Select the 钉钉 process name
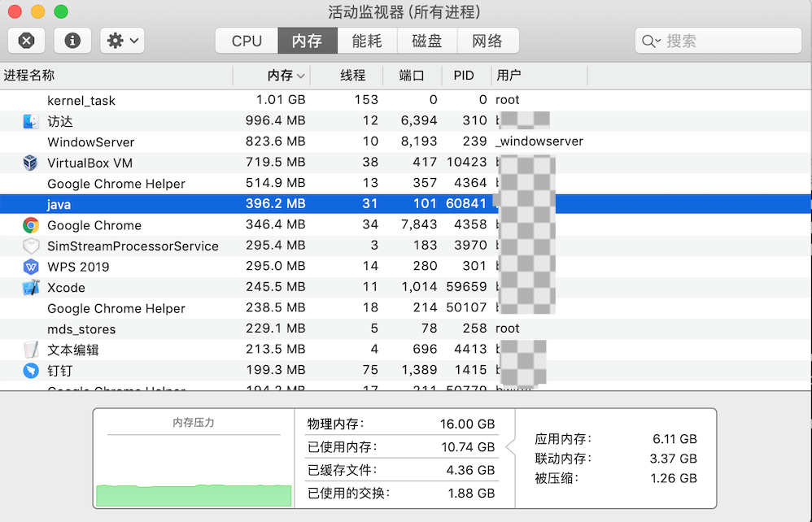This screenshot has width=812, height=522. [60, 371]
